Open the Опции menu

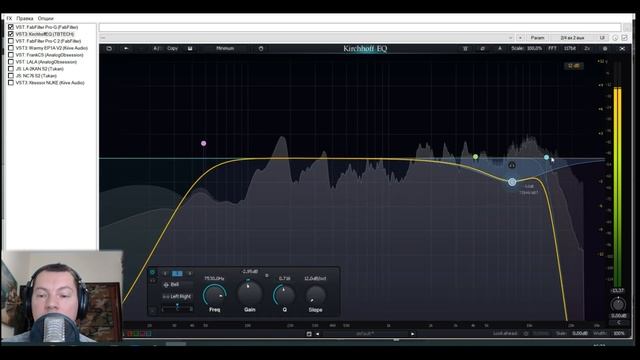point(45,18)
